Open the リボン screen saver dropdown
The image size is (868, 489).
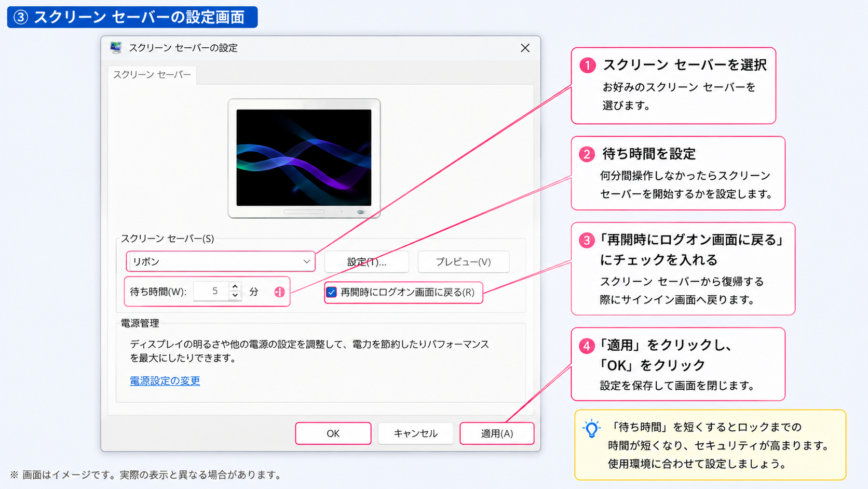point(221,261)
